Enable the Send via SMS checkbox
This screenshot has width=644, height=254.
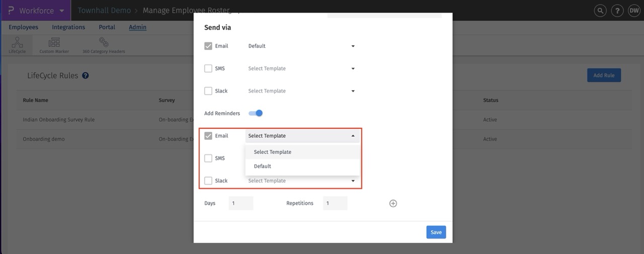208,68
